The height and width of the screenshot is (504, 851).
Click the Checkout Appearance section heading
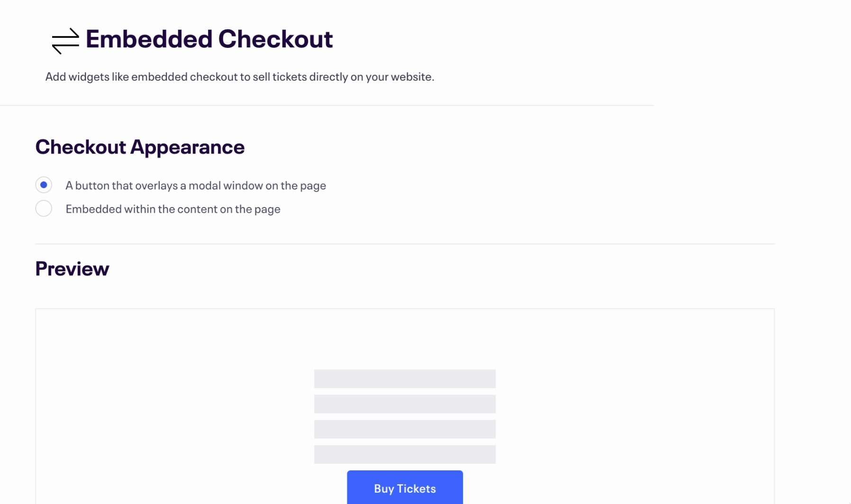140,147
